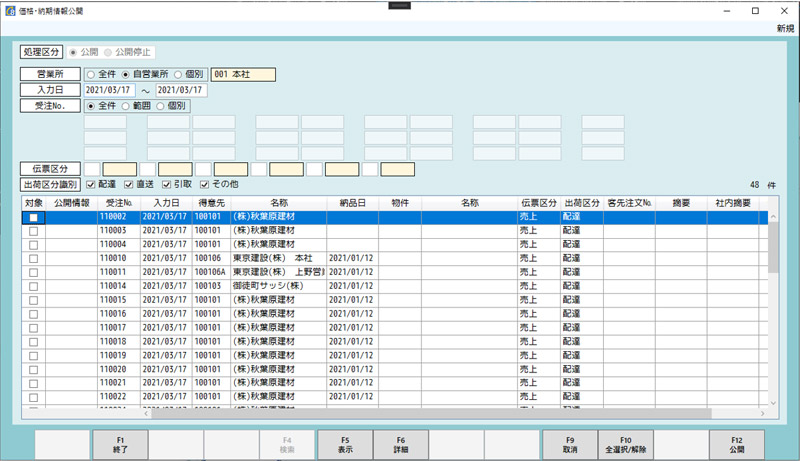Click the 伝票区分 label box

pos(50,169)
